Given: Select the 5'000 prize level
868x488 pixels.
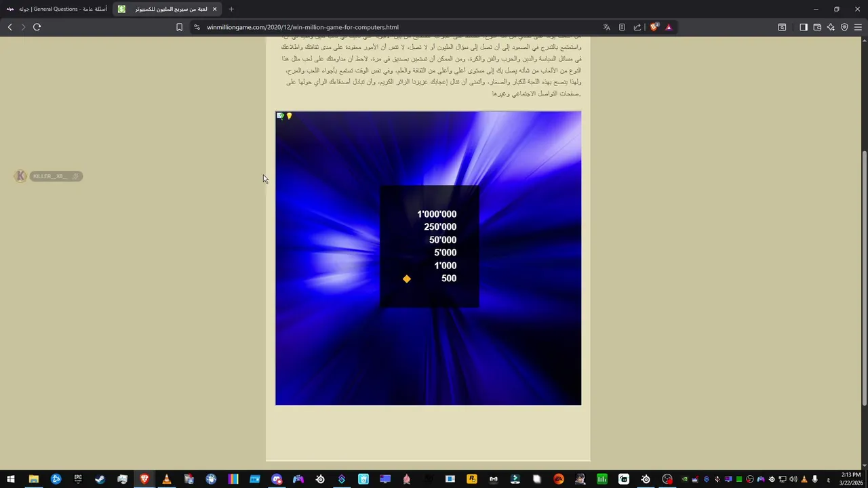Looking at the screenshot, I should [x=446, y=253].
